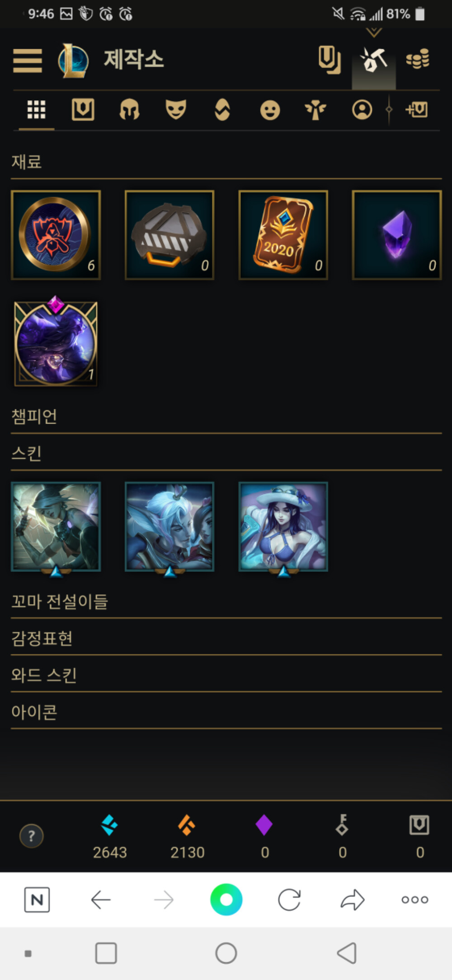Image resolution: width=452 pixels, height=980 pixels.
Task: Tap the League of Legends logo
Action: [x=73, y=60]
